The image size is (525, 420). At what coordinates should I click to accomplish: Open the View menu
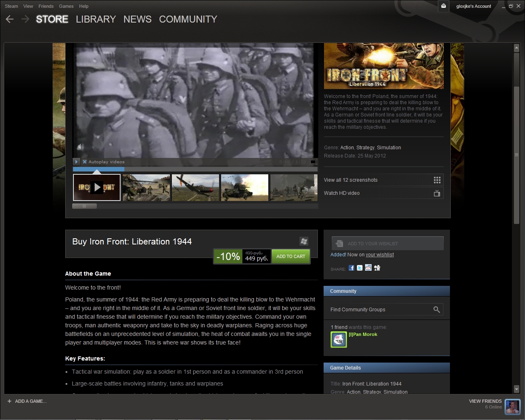click(x=28, y=6)
